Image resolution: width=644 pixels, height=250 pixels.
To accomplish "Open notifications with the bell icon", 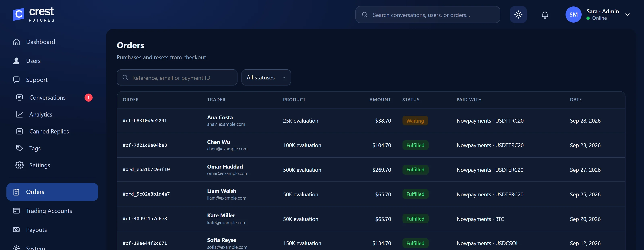I will point(545,15).
